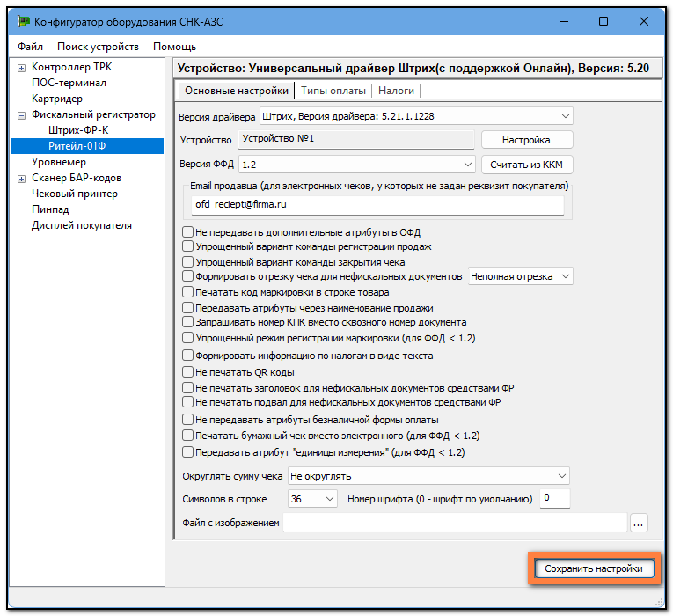Click the seller Email input field
Screen dimensions: 673x616
pyautogui.click(x=377, y=205)
